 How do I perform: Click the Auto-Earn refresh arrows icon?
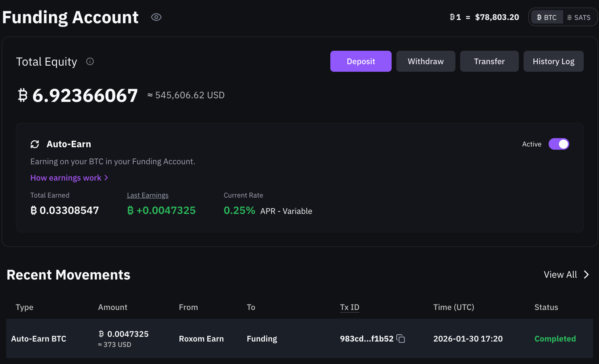tap(35, 144)
